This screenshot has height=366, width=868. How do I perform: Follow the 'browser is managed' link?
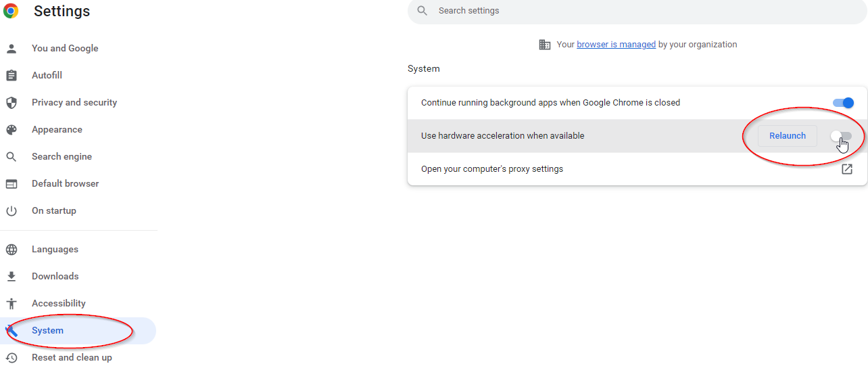[x=616, y=45]
